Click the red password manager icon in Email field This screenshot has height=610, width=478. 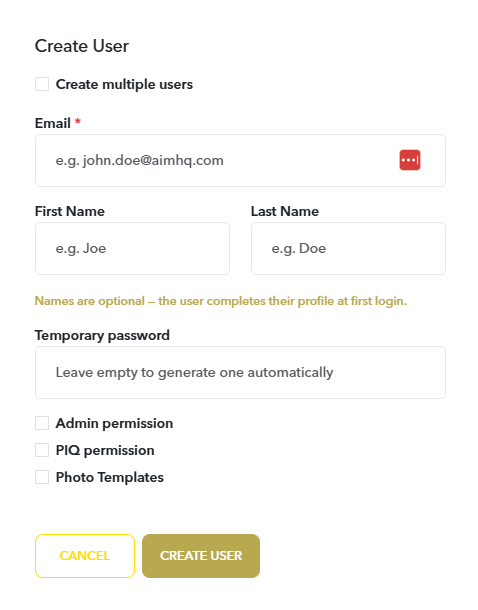410,160
